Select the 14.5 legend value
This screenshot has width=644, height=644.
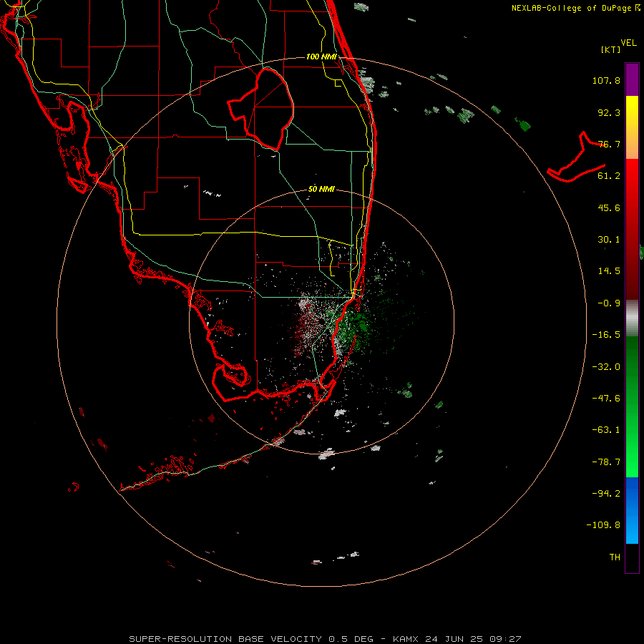[609, 271]
